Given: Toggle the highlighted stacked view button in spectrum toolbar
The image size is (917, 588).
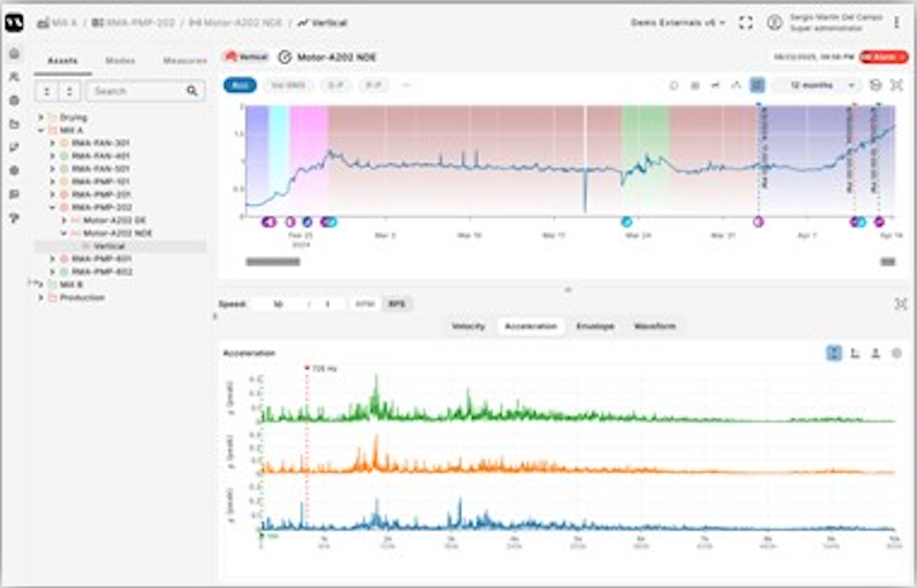Looking at the screenshot, I should [x=834, y=353].
